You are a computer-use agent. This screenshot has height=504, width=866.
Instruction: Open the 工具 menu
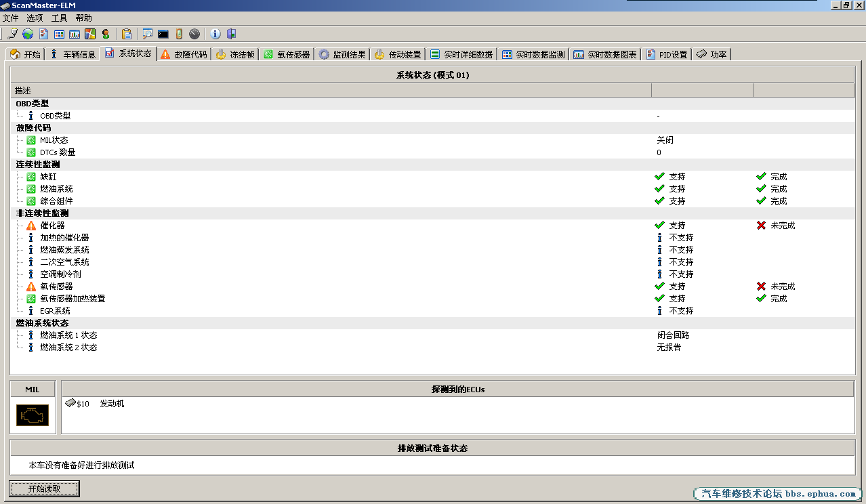[60, 18]
